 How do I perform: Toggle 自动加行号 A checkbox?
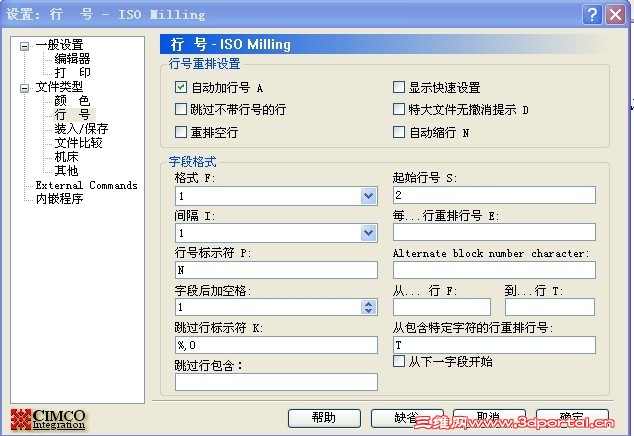click(181, 87)
